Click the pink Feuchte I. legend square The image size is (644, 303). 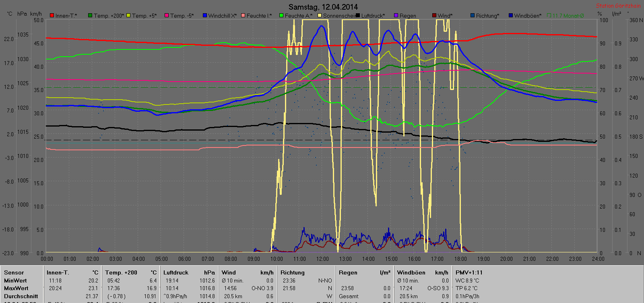243,16
